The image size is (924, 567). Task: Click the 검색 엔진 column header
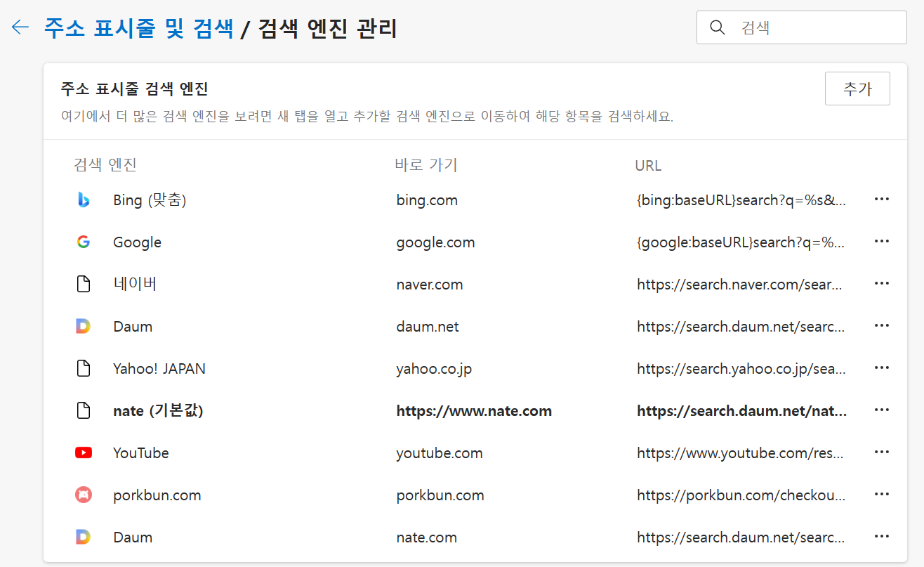tap(105, 165)
